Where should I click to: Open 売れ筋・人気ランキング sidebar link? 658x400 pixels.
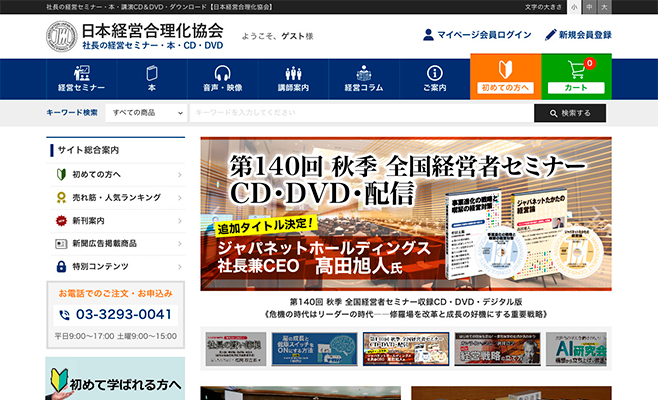116,197
